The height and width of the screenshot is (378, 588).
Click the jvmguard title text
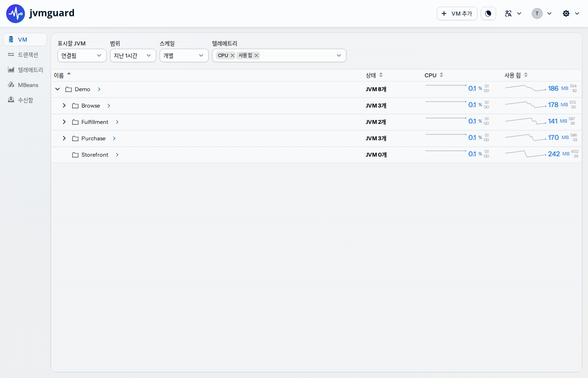point(52,13)
